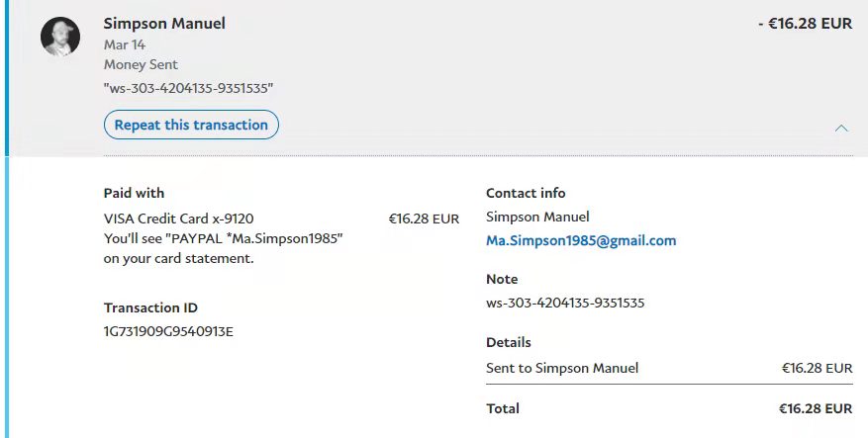Click the note text under the Note heading

[x=565, y=303]
